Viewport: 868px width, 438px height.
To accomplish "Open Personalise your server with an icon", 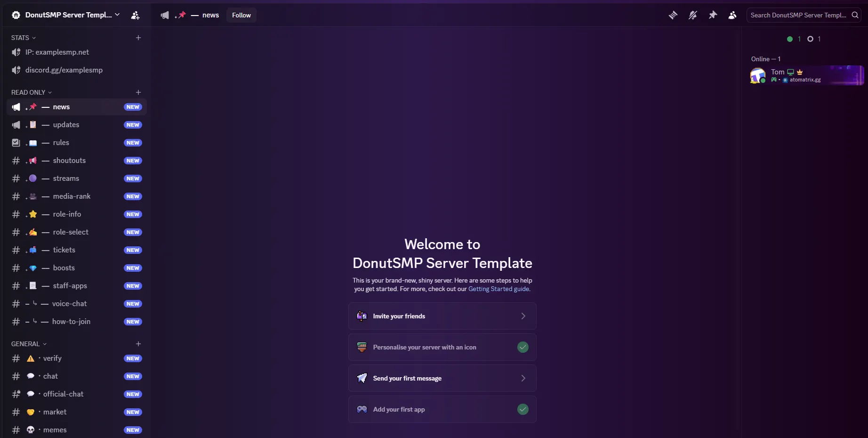I will 442,347.
